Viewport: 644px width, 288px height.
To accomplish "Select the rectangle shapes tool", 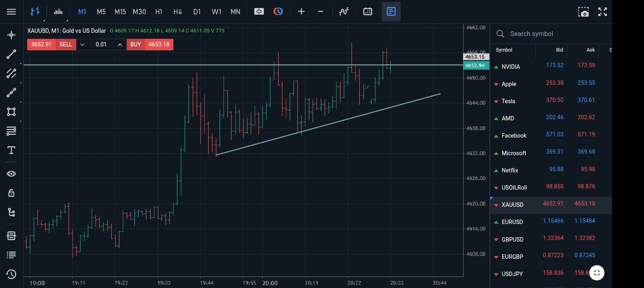I will coord(11,112).
